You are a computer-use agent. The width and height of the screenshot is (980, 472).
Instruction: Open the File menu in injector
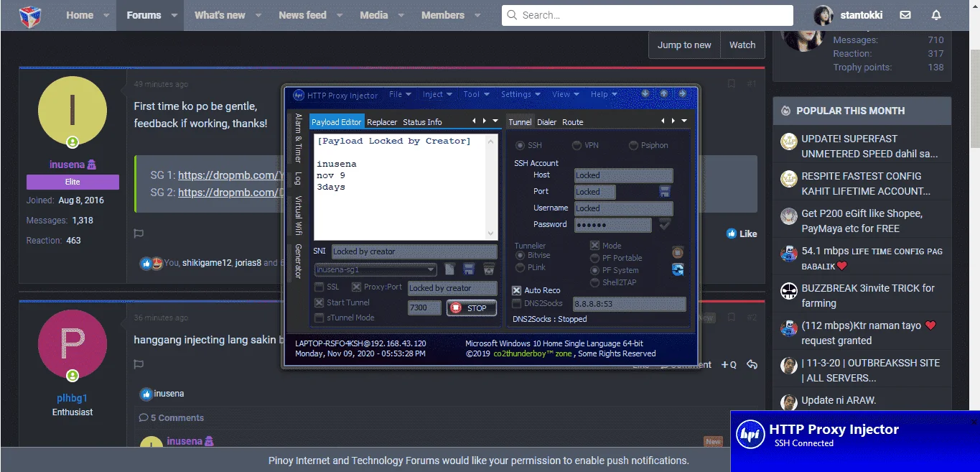click(400, 94)
